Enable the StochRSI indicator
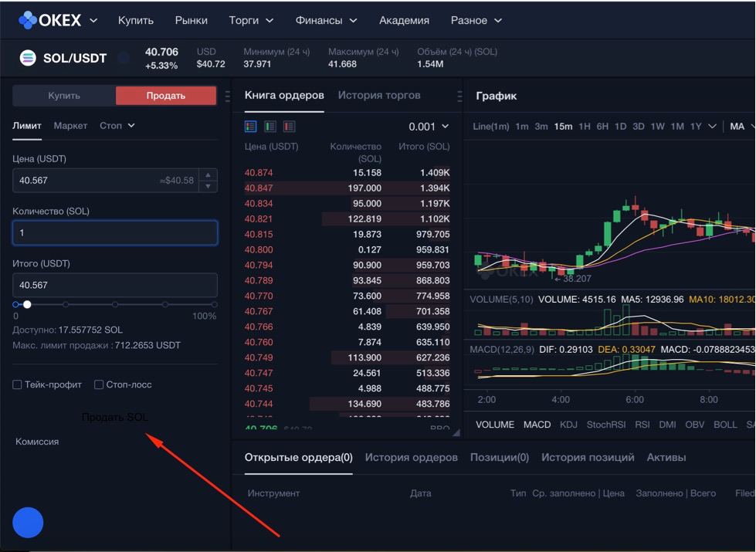The image size is (756, 552). [x=606, y=425]
